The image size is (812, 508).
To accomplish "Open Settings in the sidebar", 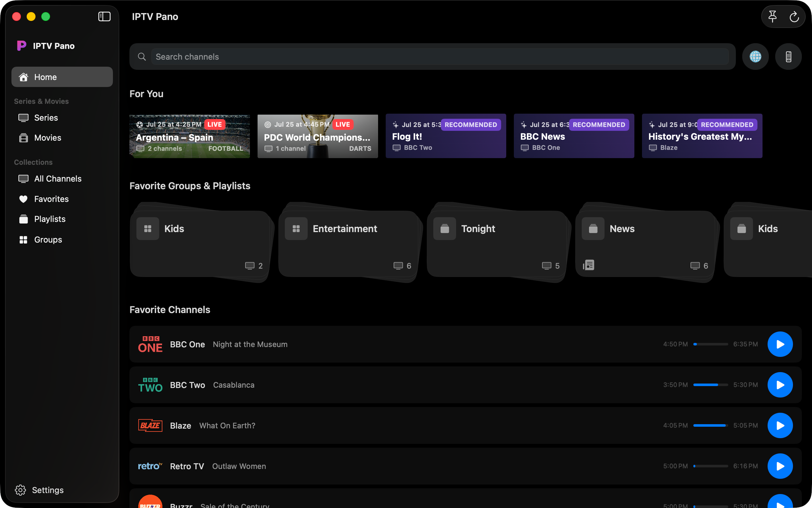I will tap(40, 490).
